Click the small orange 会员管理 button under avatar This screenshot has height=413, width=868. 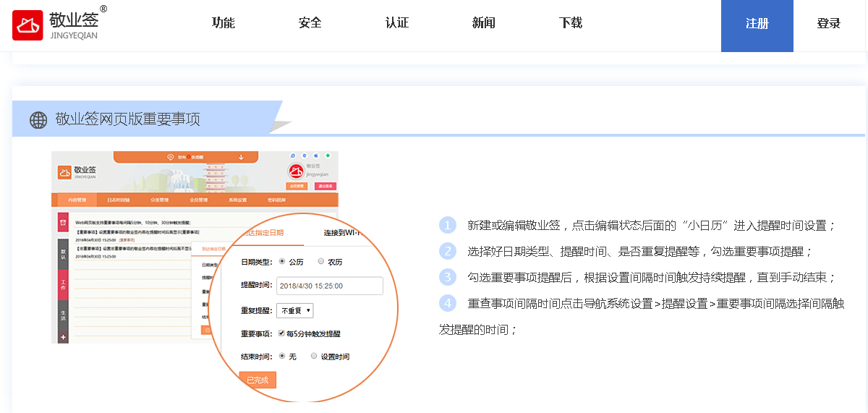(x=298, y=186)
